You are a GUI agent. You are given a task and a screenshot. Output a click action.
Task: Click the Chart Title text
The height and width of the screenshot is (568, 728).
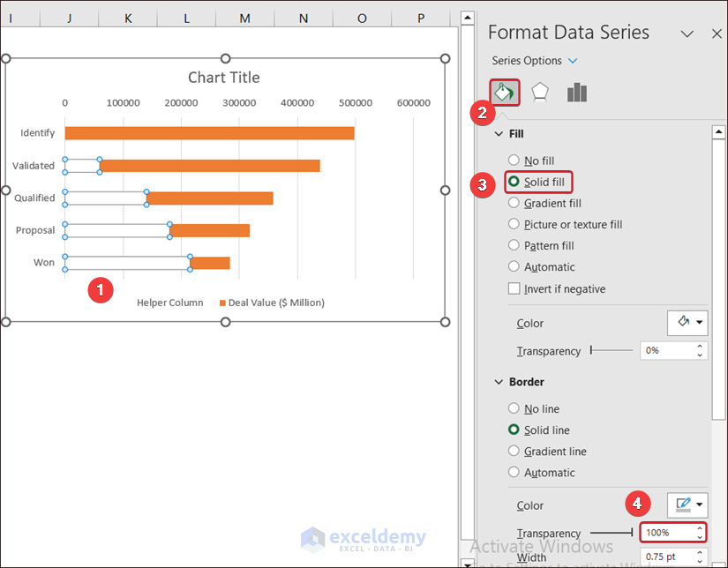pyautogui.click(x=224, y=78)
